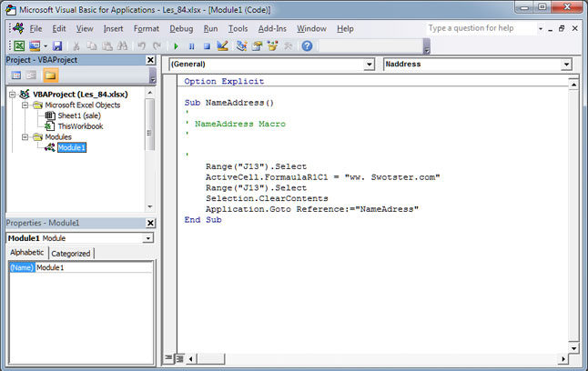Select the VBAProject (Les_84.xlsx) label
The height and width of the screenshot is (371, 588).
80,95
